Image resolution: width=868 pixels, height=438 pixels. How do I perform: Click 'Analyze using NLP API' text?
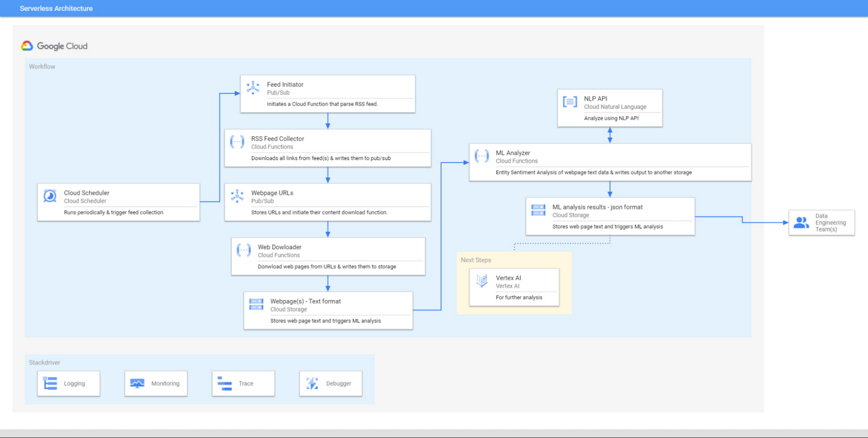pyautogui.click(x=611, y=118)
